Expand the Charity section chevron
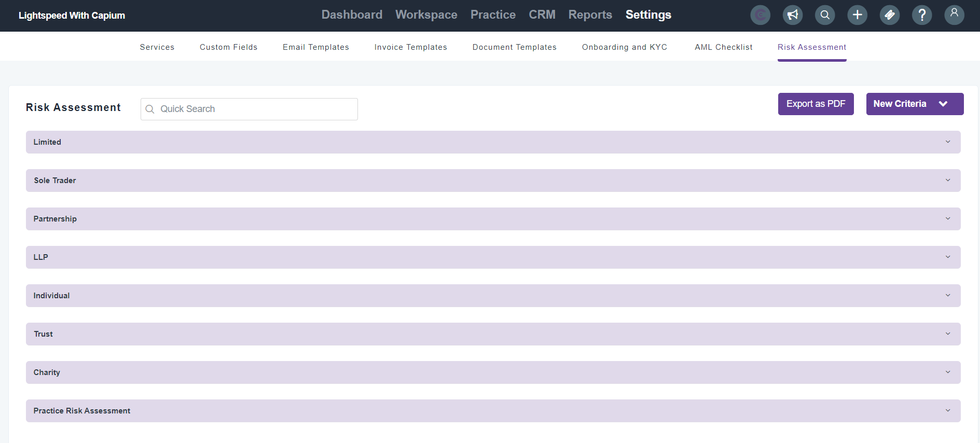Viewport: 980px width, 443px height. pos(948,372)
